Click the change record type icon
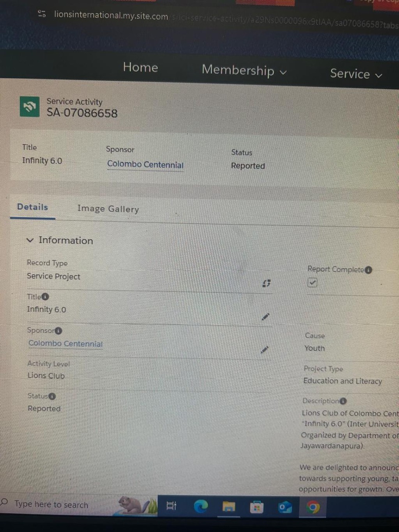The height and width of the screenshot is (532, 399). pos(267,283)
